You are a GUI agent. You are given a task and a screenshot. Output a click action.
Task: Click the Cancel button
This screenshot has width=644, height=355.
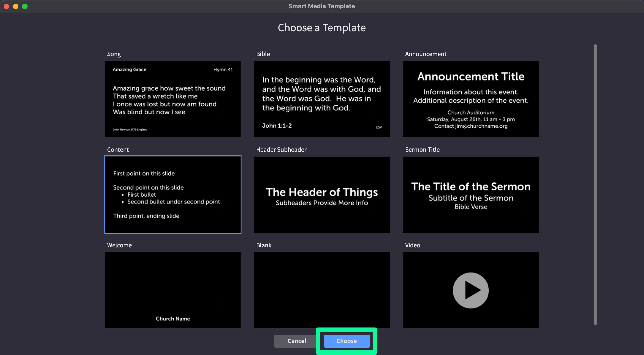pos(296,341)
